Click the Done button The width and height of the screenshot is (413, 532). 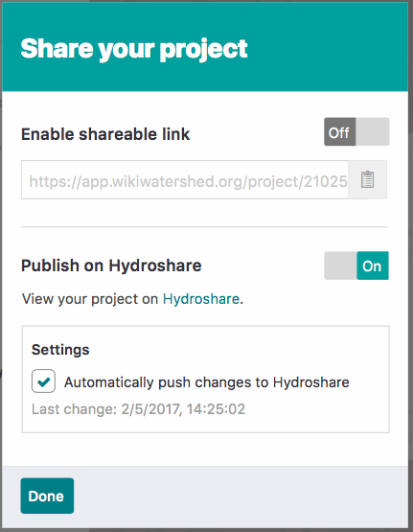[x=47, y=496]
